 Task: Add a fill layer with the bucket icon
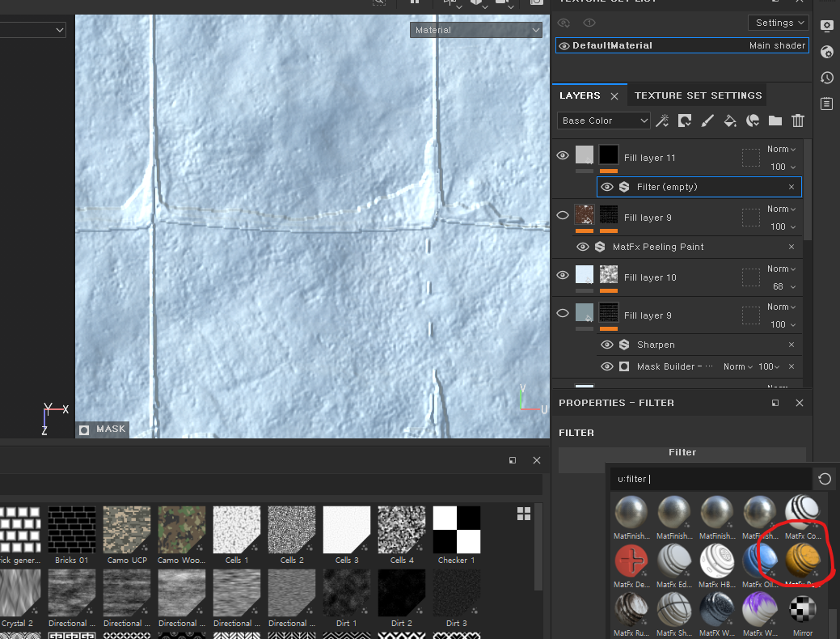pyautogui.click(x=730, y=121)
